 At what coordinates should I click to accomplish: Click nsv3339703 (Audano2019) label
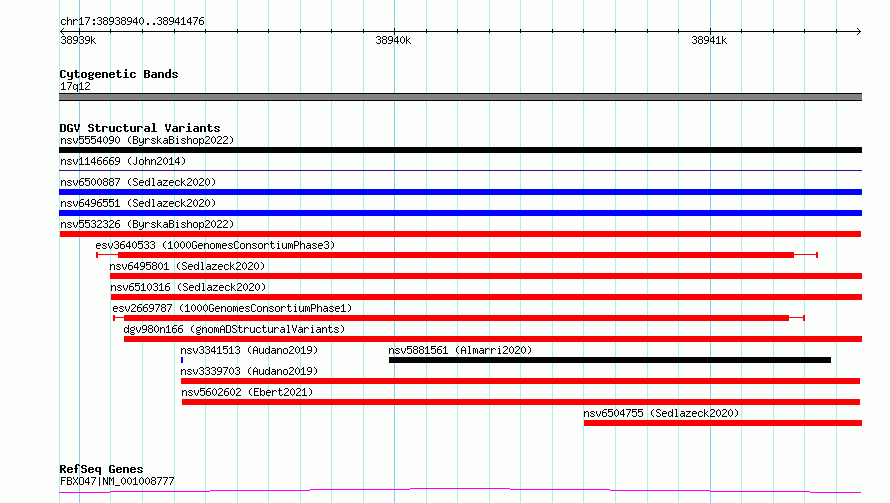249,371
